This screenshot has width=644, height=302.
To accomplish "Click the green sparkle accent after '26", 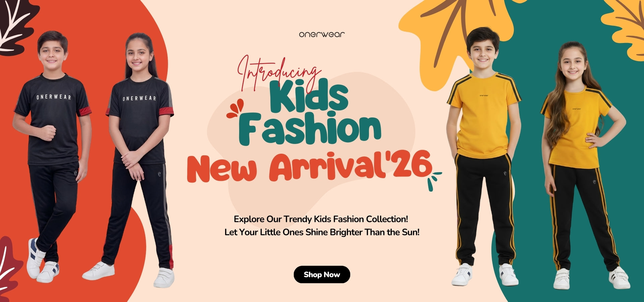I will (x=434, y=181).
